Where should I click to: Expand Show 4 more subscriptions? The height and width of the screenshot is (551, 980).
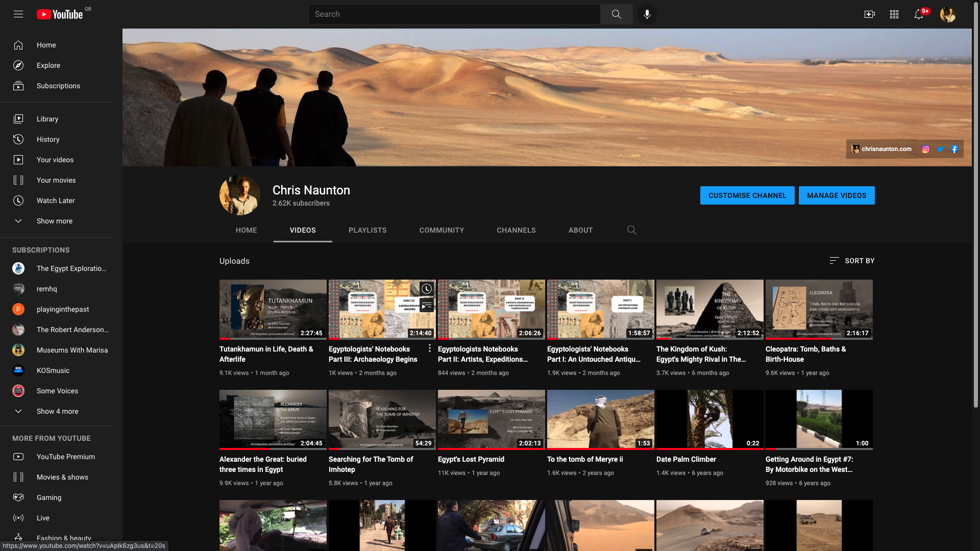pyautogui.click(x=57, y=411)
